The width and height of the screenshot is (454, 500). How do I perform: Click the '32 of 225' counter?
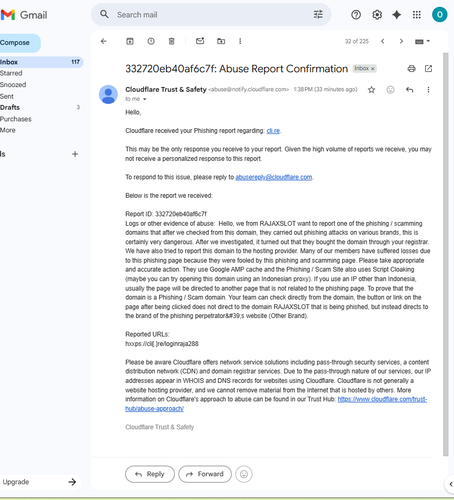coord(357,41)
